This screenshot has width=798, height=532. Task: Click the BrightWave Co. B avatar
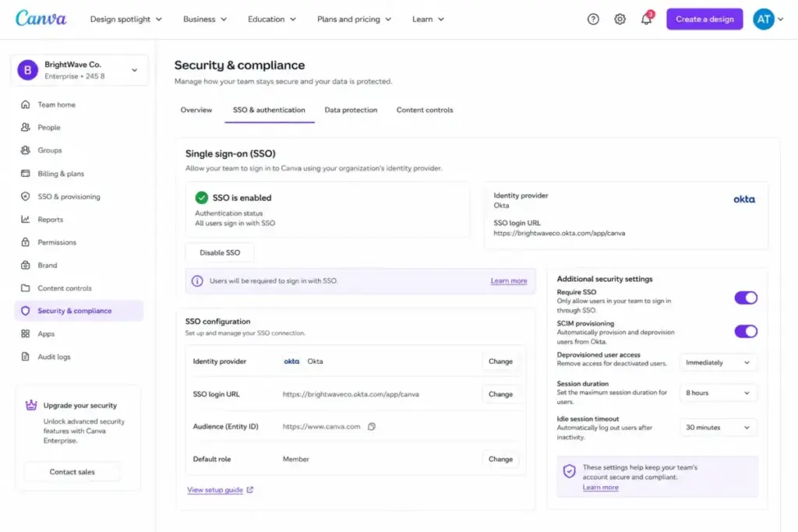point(28,69)
